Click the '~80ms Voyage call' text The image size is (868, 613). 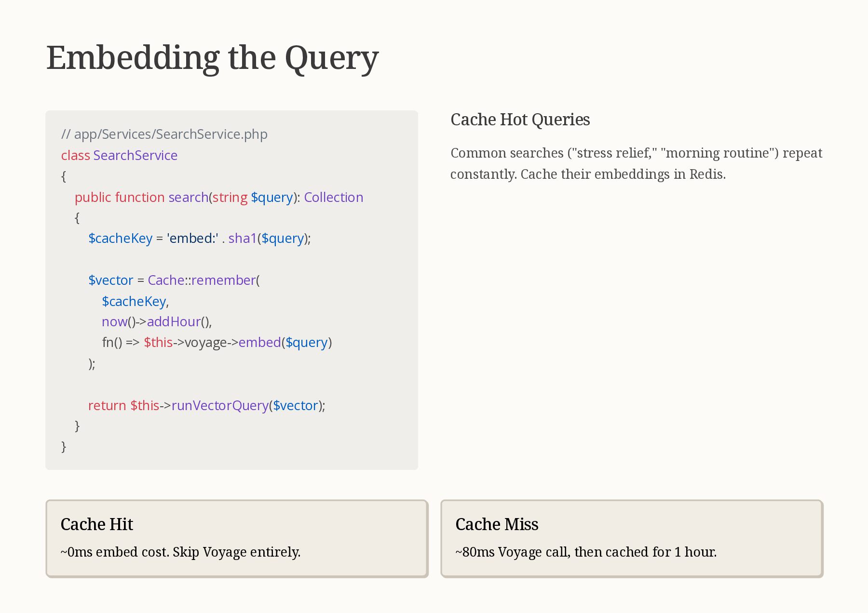(x=586, y=552)
